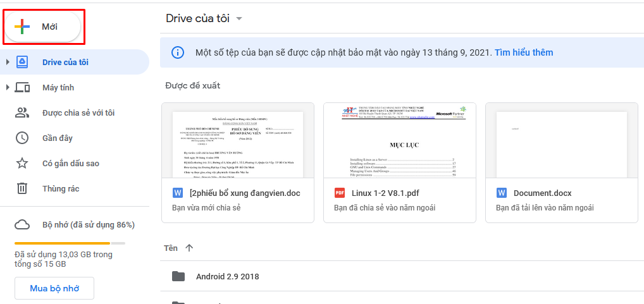The image size is (644, 304).
Task: Click the info icon in security banner
Action: point(178,52)
